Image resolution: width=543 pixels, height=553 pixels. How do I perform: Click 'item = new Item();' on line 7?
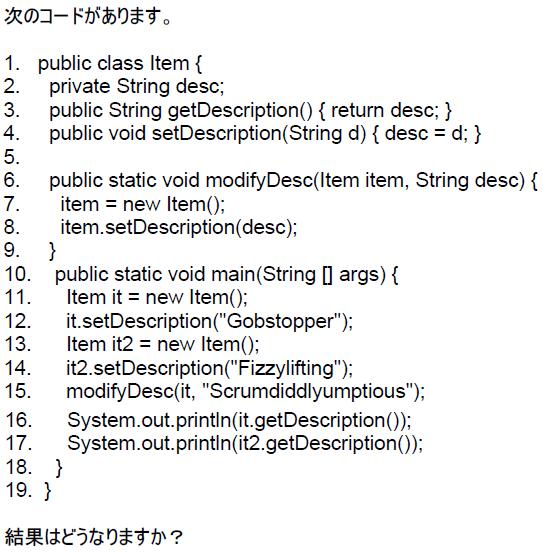143,205
